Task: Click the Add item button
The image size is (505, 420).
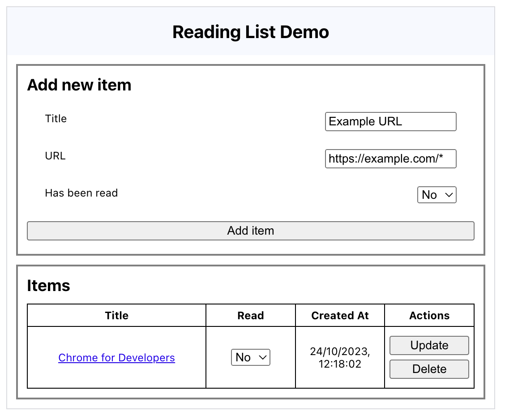Action: click(x=250, y=231)
